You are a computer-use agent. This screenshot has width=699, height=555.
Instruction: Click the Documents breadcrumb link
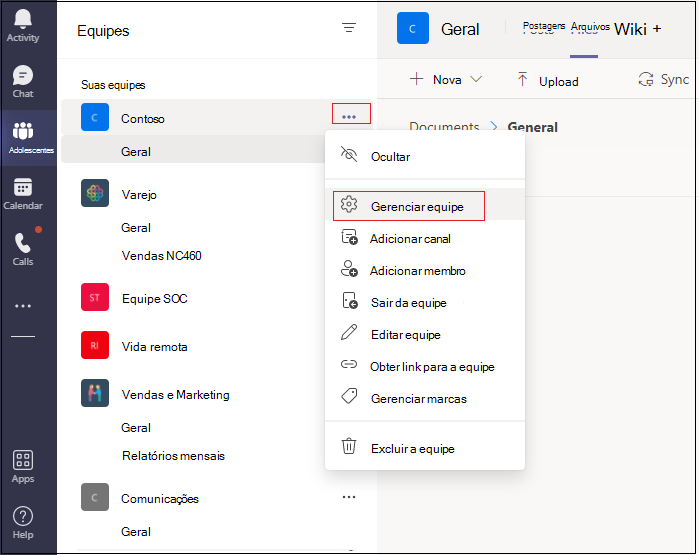pyautogui.click(x=444, y=127)
